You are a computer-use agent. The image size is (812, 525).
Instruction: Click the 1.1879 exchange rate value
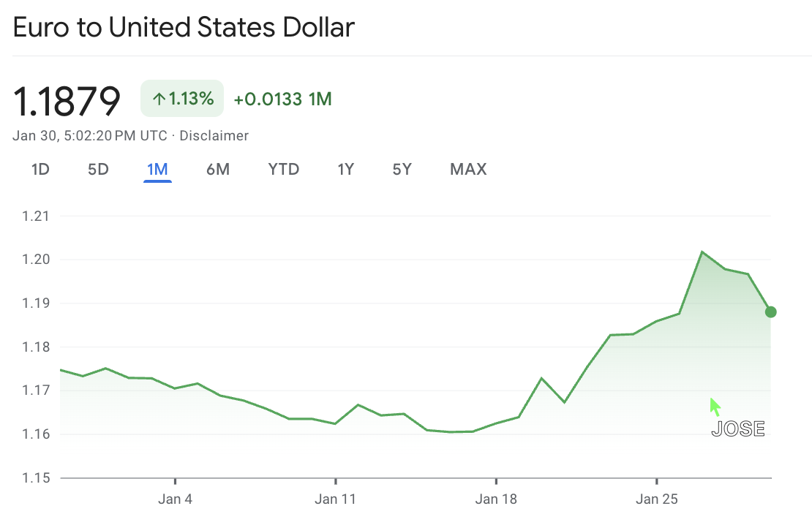(x=67, y=101)
